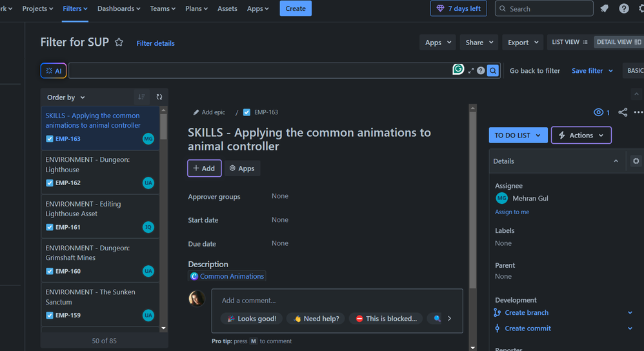Switch to List View
The height and width of the screenshot is (351, 644).
[570, 42]
